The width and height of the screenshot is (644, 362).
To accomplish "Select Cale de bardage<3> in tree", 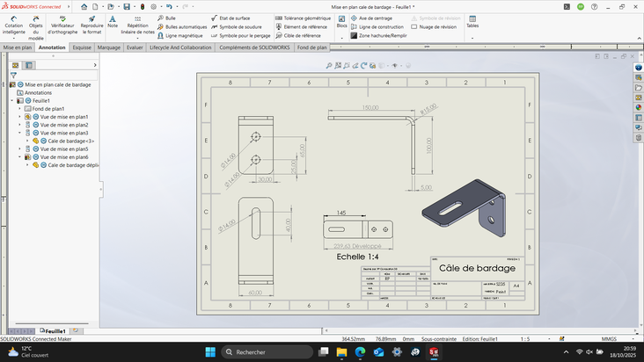I will coord(70,141).
